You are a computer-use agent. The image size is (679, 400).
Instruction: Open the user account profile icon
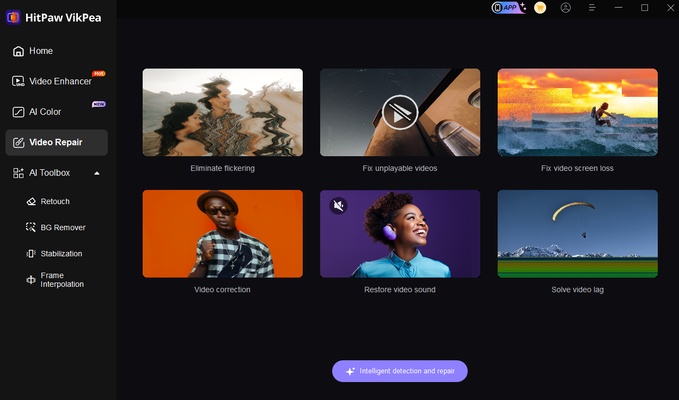pos(566,7)
